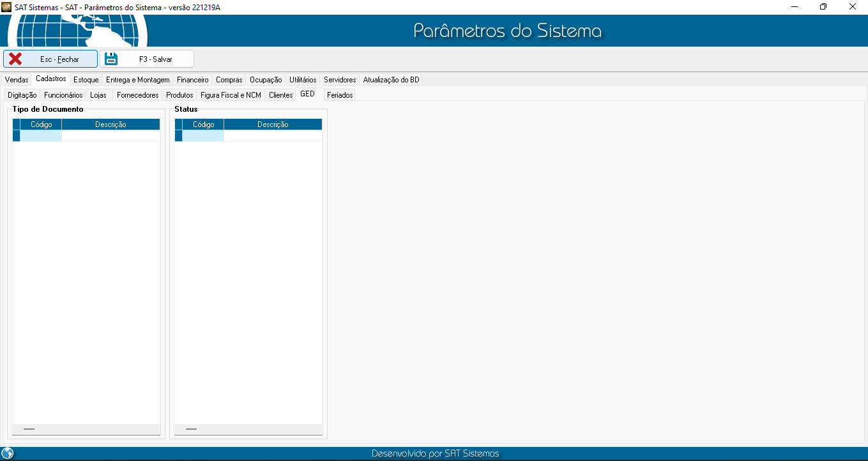Select the row indicator in Status grid
868x461 pixels.
coord(178,136)
